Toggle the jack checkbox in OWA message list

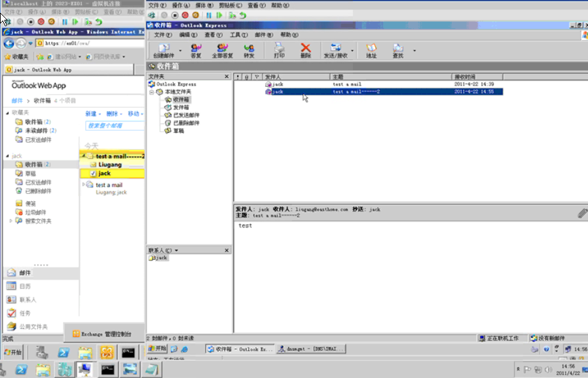click(x=93, y=174)
